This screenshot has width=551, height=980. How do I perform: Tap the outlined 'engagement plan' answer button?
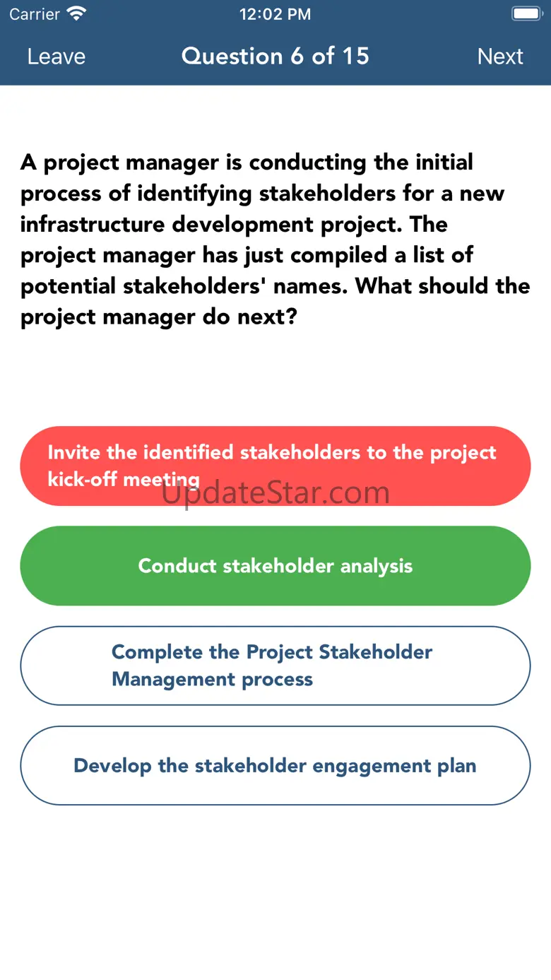pos(275,766)
